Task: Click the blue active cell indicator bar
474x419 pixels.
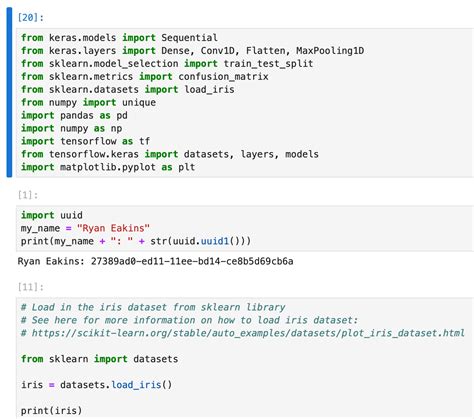Action: click(x=9, y=92)
